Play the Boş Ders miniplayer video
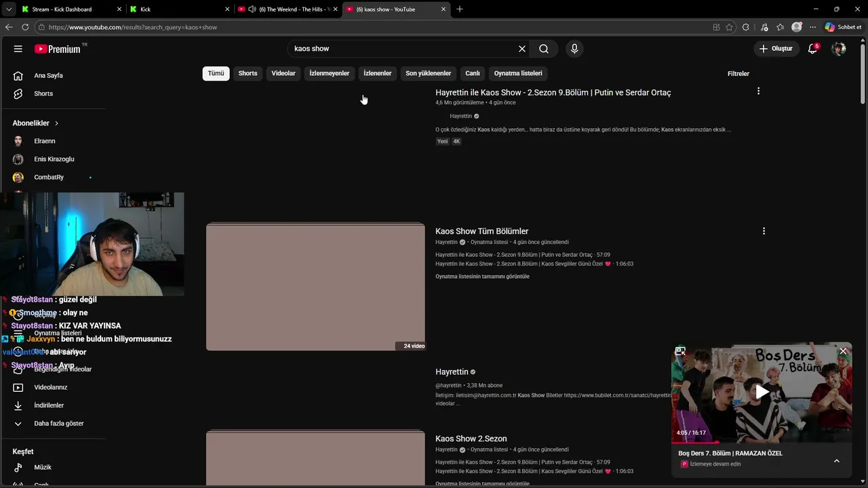The image size is (868, 488). [x=762, y=392]
